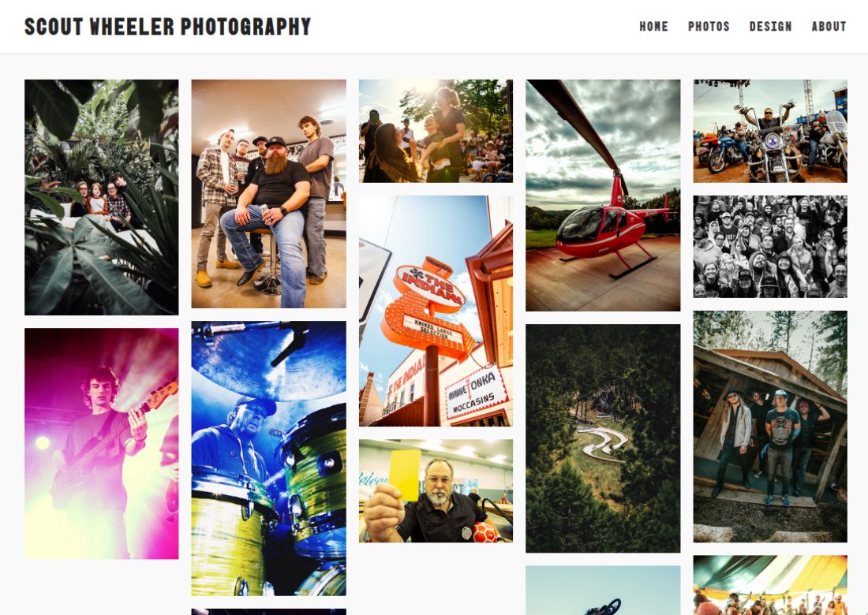View the aerial forest winding track photo
The height and width of the screenshot is (615, 868).
coord(603,438)
